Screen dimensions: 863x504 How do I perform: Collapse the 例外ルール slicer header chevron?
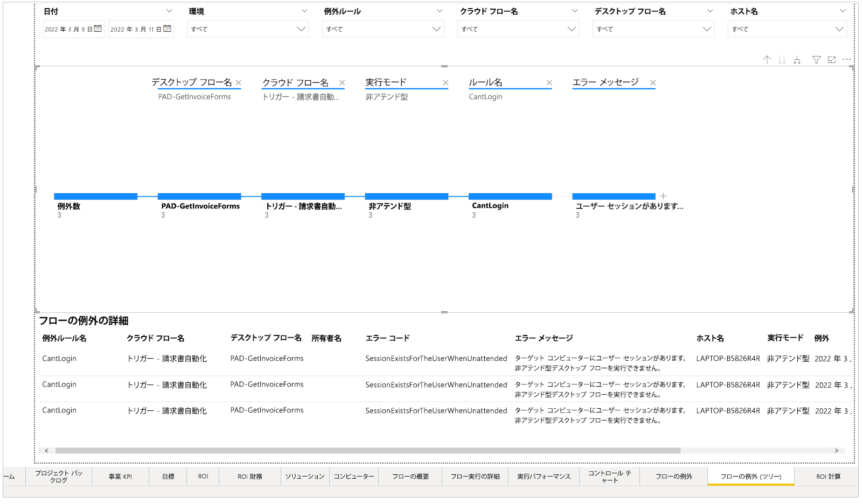[440, 11]
